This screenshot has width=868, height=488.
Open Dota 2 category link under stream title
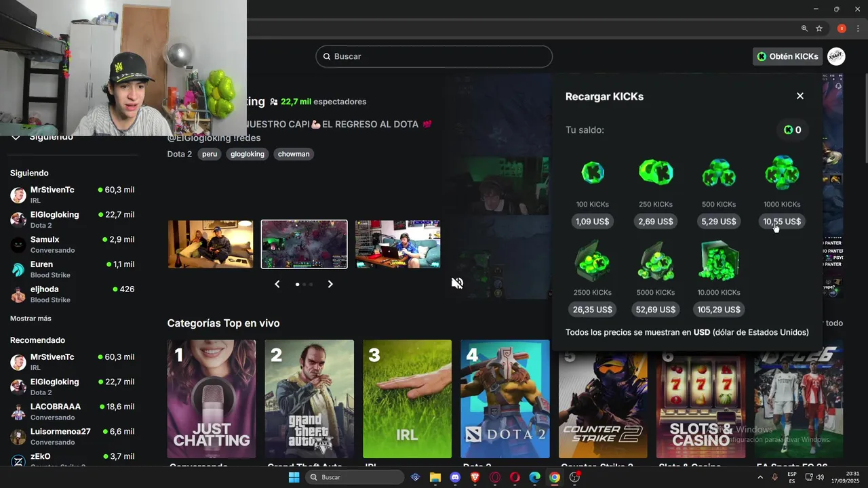click(180, 154)
